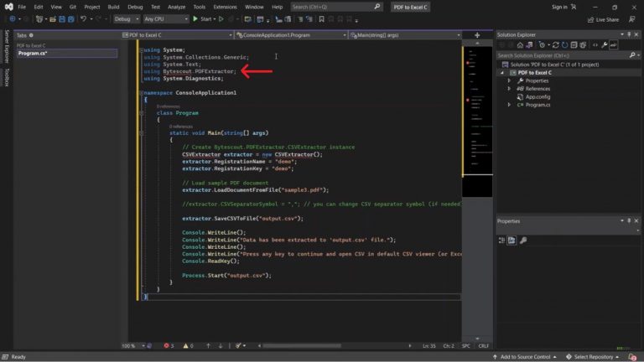Expand the References node in Solution Explorer
This screenshot has height=362, width=644.
click(x=509, y=88)
